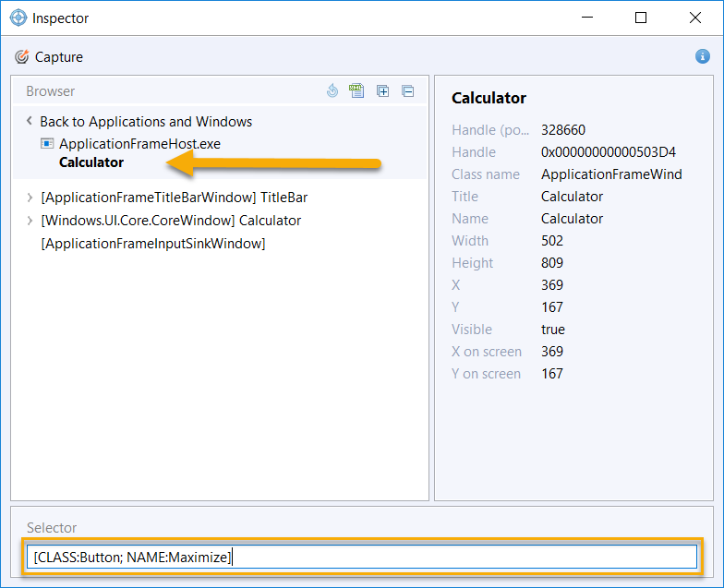Click the Visible value true
This screenshot has height=588, width=724.
coord(552,330)
